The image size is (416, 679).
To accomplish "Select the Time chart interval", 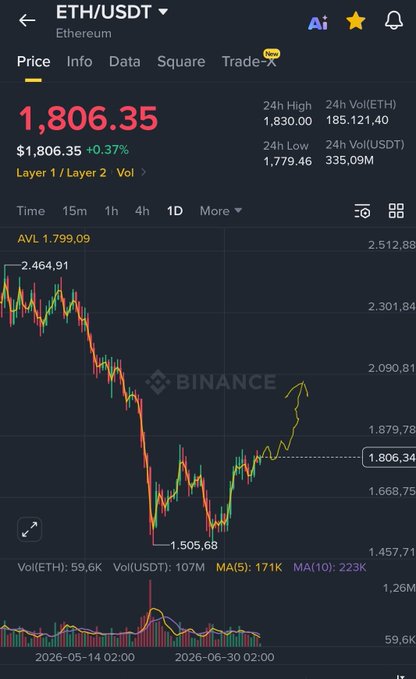I will pyautogui.click(x=31, y=211).
